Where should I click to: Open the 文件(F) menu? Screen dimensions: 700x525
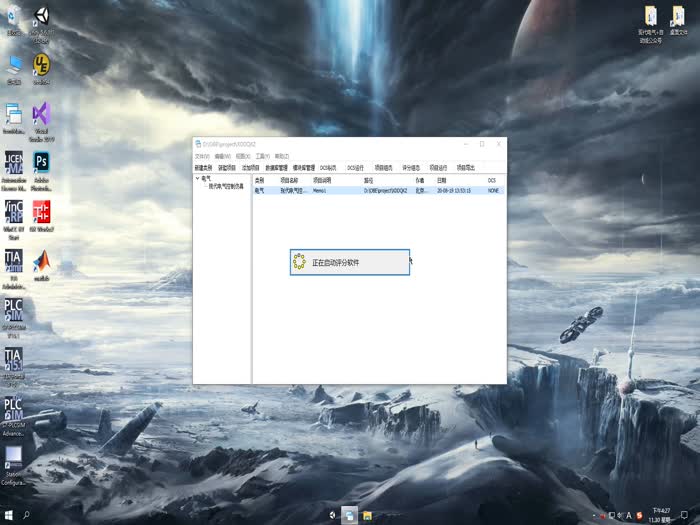[202, 156]
